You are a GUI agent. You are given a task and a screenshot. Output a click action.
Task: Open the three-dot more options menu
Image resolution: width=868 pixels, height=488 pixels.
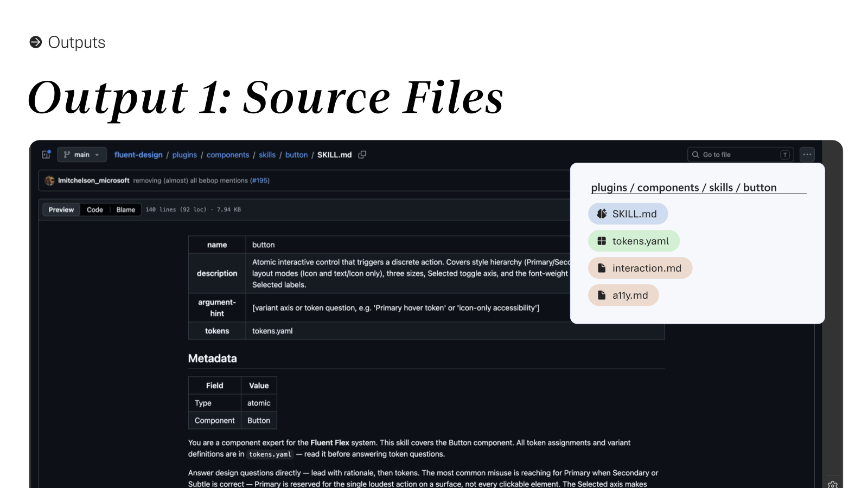[x=807, y=155]
